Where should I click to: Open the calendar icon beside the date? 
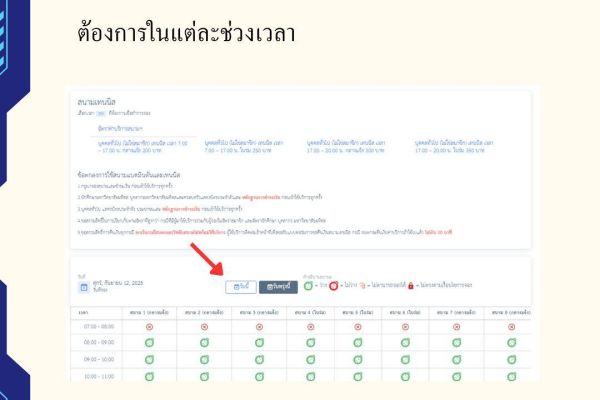coord(84,286)
